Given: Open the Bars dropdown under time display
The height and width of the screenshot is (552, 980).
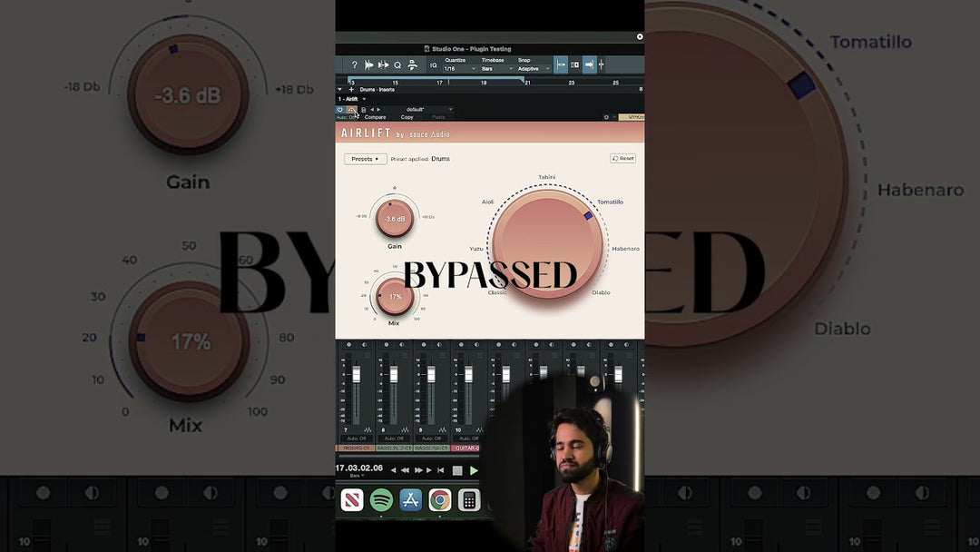Looking at the screenshot, I should 356,476.
